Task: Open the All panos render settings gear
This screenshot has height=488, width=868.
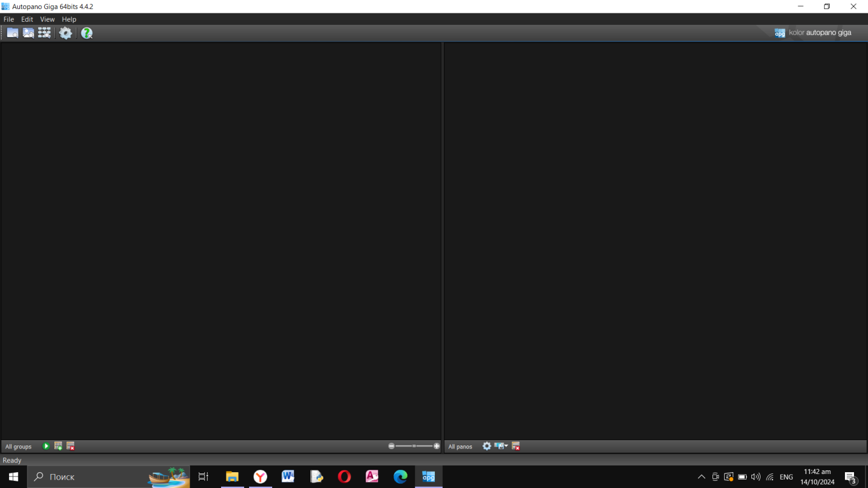Action: [x=487, y=446]
